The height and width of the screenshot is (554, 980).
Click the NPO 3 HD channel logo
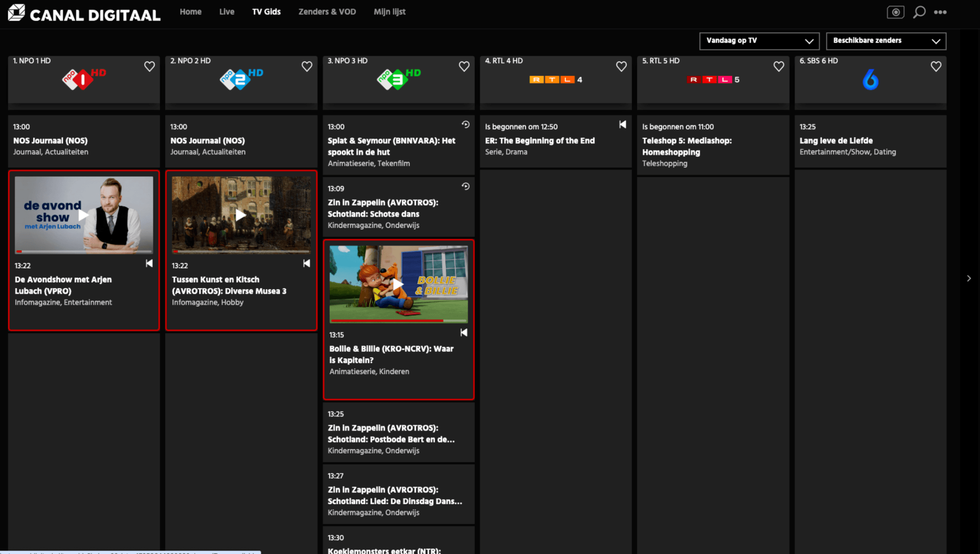tap(398, 79)
